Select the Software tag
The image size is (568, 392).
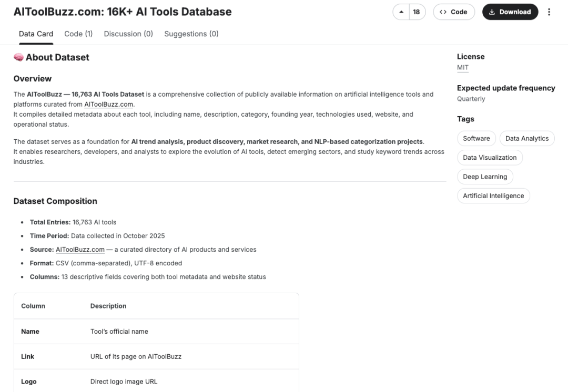(476, 138)
